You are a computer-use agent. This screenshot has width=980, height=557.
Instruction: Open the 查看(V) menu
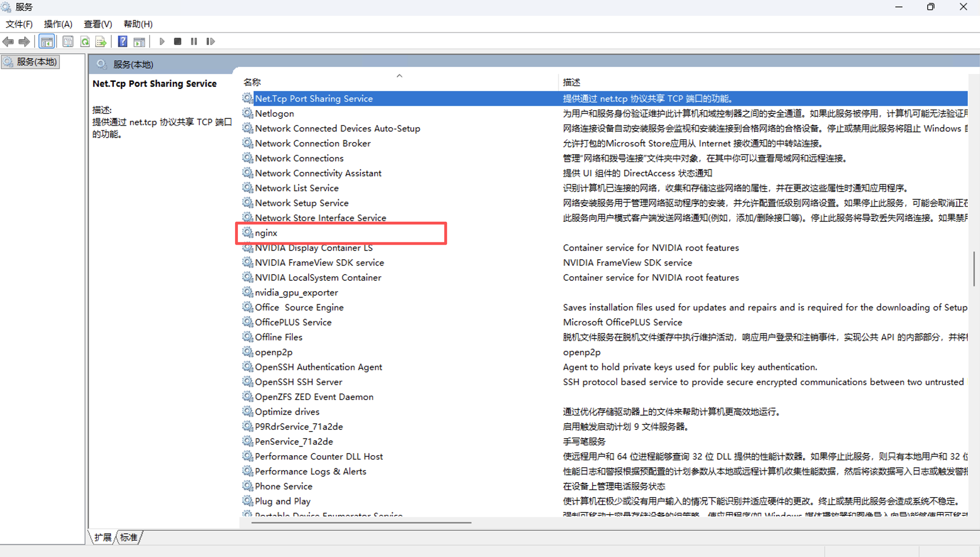(x=98, y=24)
